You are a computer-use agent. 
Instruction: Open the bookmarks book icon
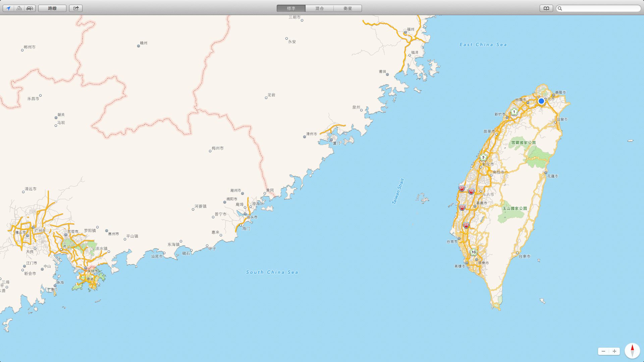(546, 8)
